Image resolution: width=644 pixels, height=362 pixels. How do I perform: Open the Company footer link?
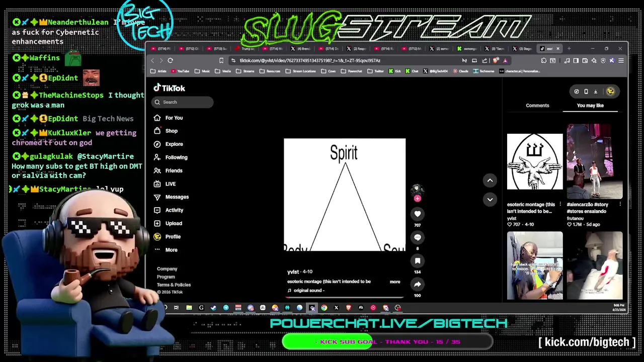point(167,269)
